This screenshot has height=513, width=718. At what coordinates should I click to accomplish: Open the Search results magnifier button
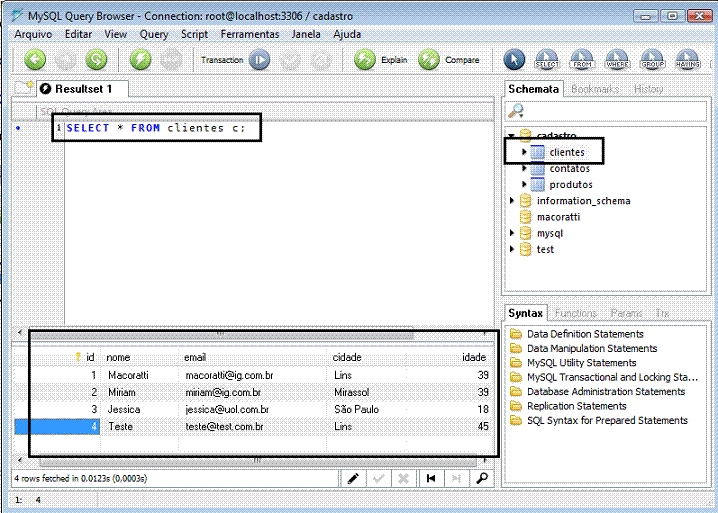point(482,479)
